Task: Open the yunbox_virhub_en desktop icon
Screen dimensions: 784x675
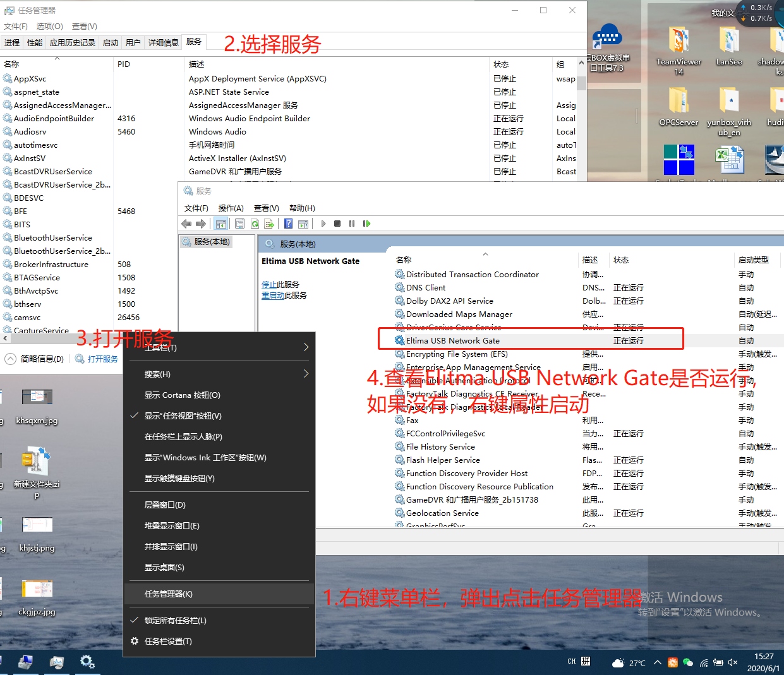Action: [729, 111]
